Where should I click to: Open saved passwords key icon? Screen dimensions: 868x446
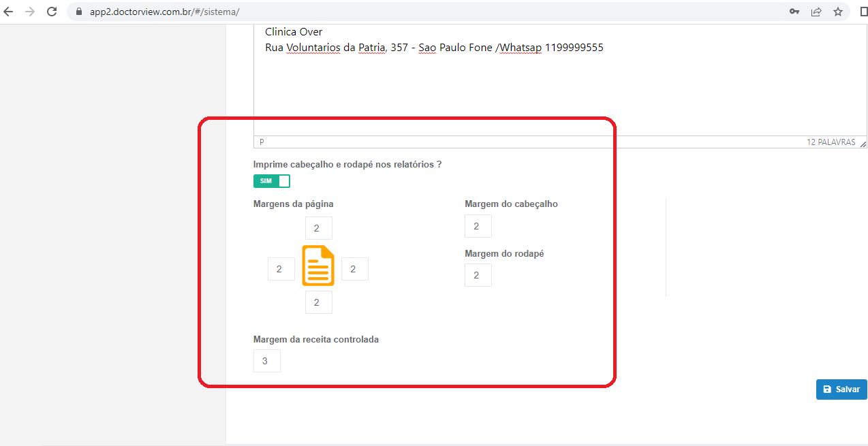pyautogui.click(x=794, y=12)
